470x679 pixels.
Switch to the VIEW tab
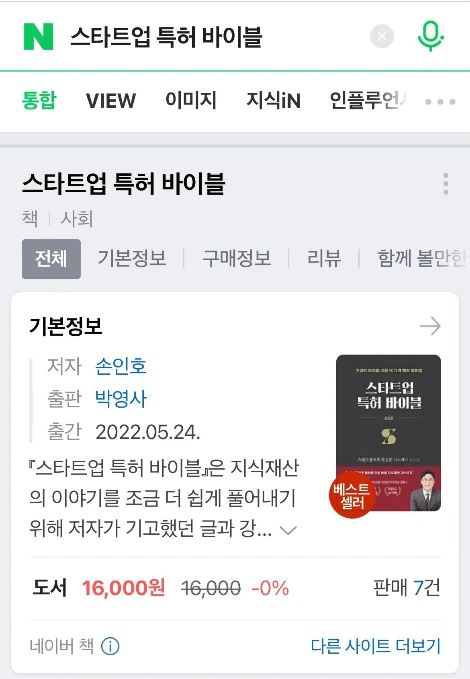111,101
